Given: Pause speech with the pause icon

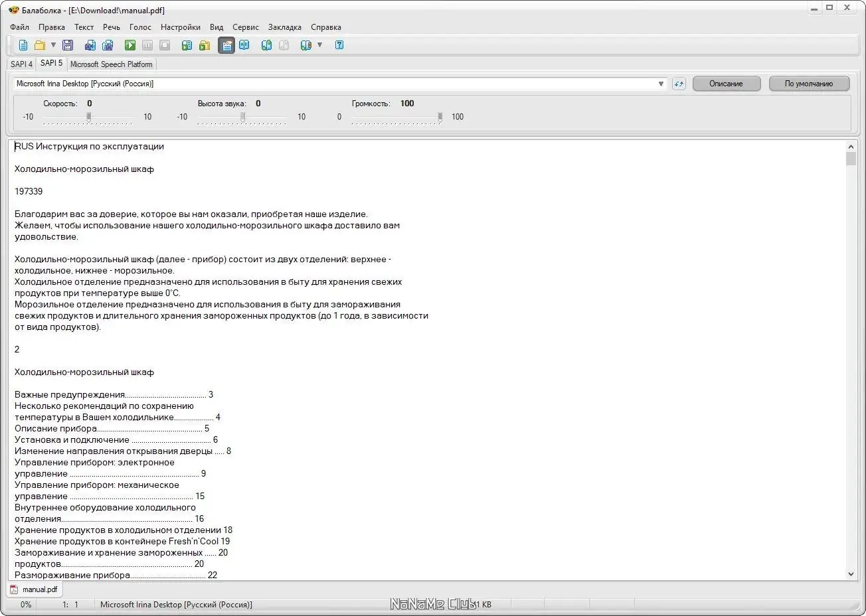Looking at the screenshot, I should click(x=147, y=45).
